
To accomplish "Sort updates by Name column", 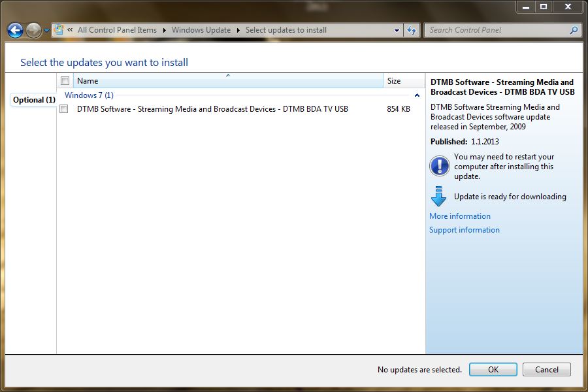I will [228, 80].
